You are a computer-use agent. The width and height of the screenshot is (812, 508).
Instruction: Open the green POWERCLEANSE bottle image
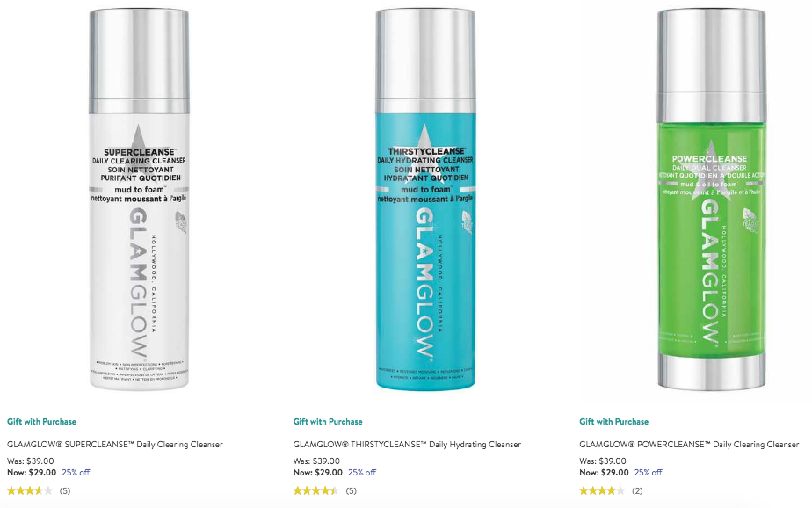coord(712,200)
